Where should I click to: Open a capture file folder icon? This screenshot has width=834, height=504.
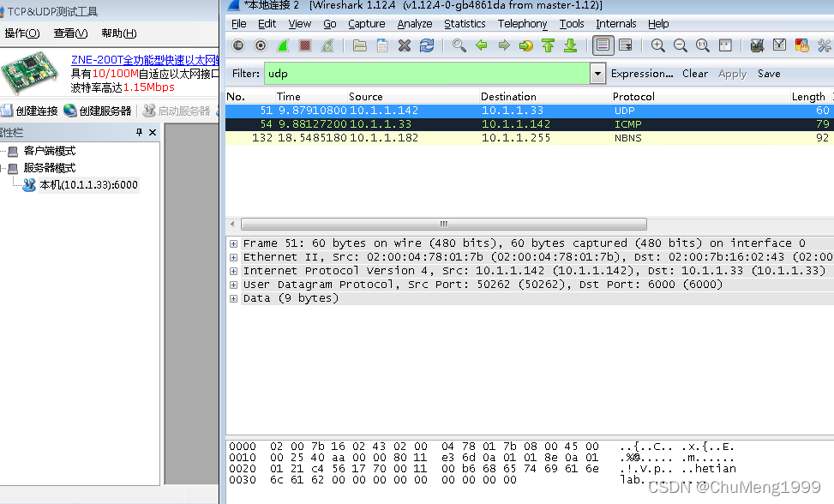click(x=360, y=45)
